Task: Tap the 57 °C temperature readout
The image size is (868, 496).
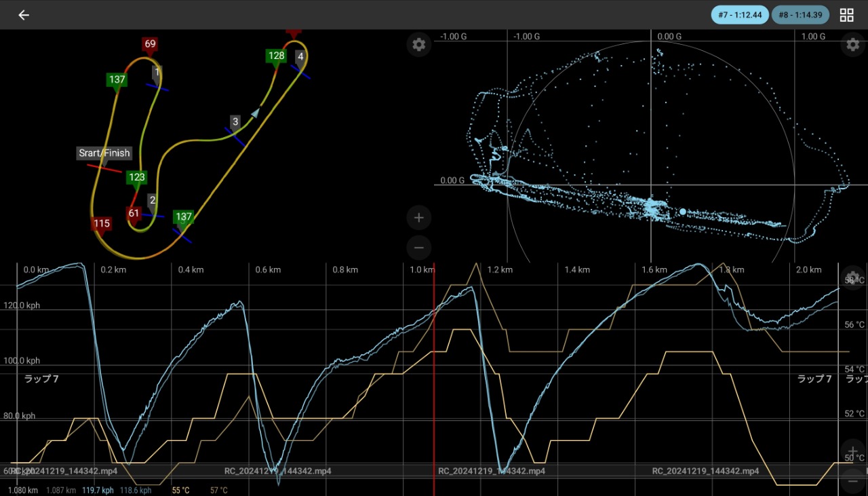Action: (x=219, y=490)
